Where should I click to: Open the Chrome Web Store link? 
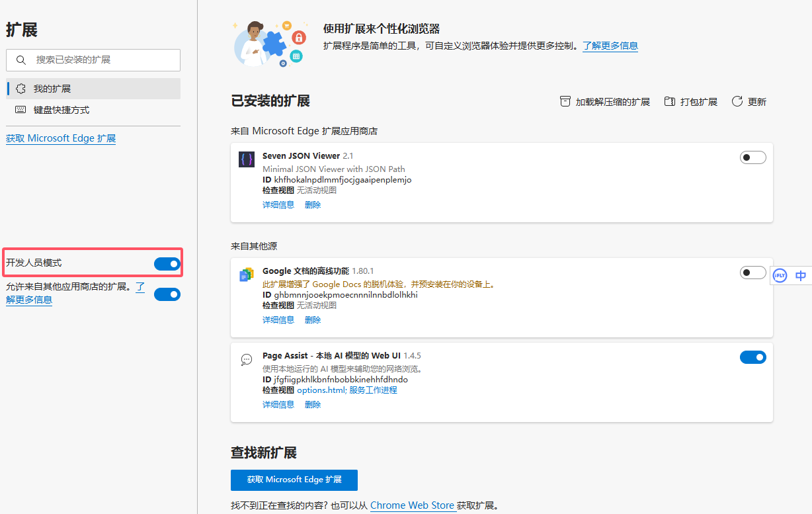[x=413, y=505]
